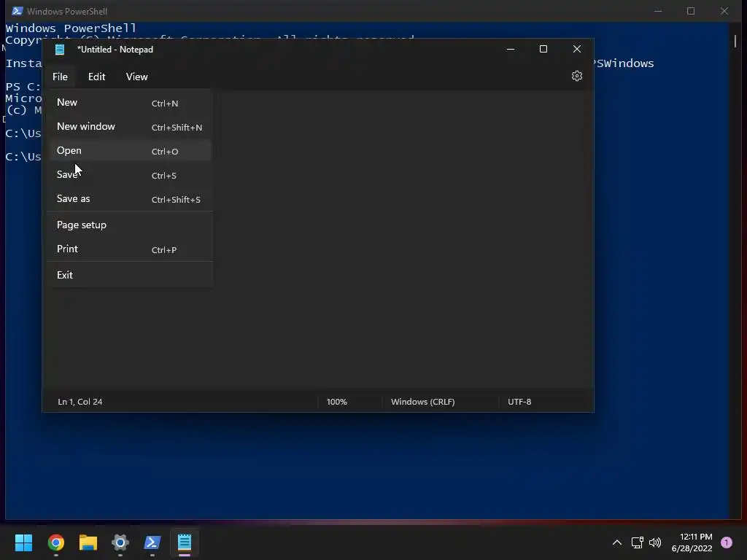Maximize the Notepad window
Screen dimensions: 747x560
[x=543, y=49]
